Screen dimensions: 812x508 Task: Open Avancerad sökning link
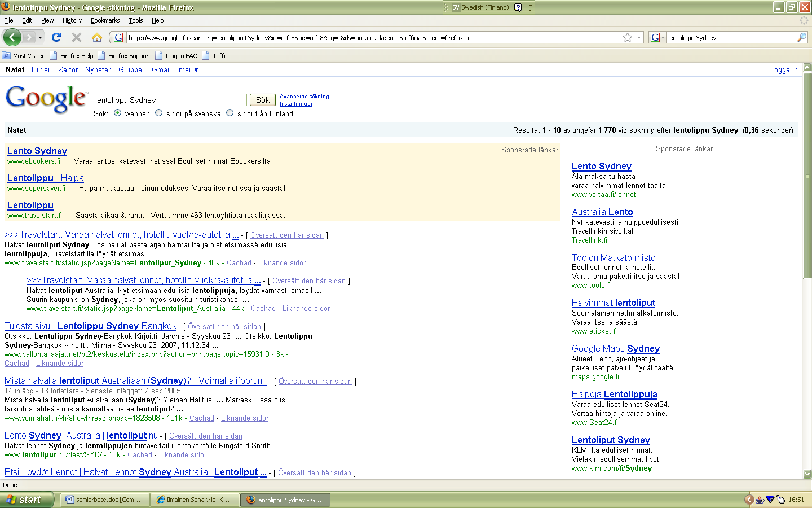tap(304, 97)
